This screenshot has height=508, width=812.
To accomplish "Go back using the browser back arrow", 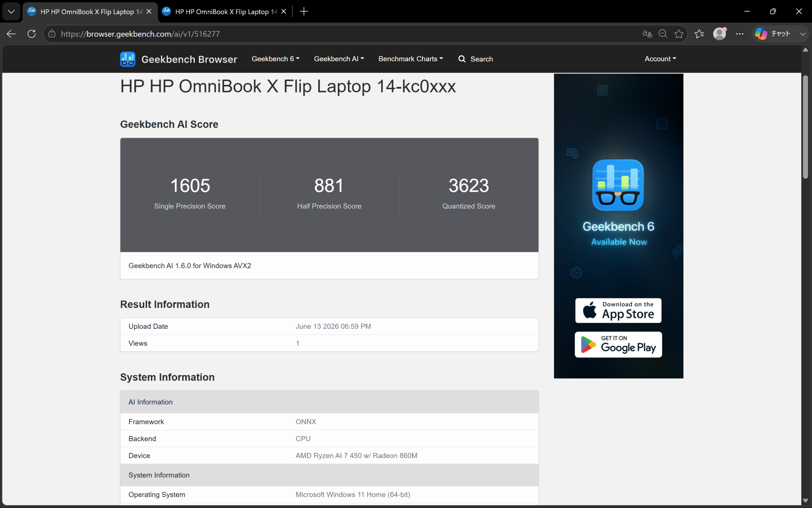I will (x=11, y=34).
